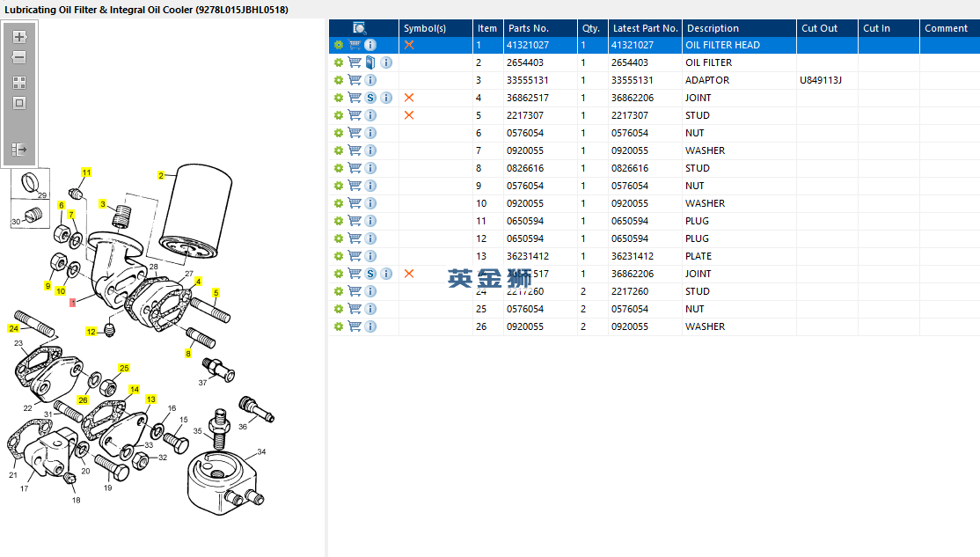Open supersession S icon for item 4
The height and width of the screenshot is (557, 980).
tap(370, 98)
